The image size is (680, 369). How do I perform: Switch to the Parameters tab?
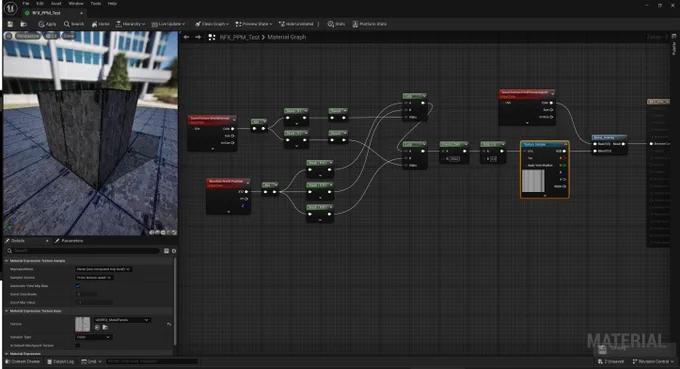pyautogui.click(x=69, y=241)
